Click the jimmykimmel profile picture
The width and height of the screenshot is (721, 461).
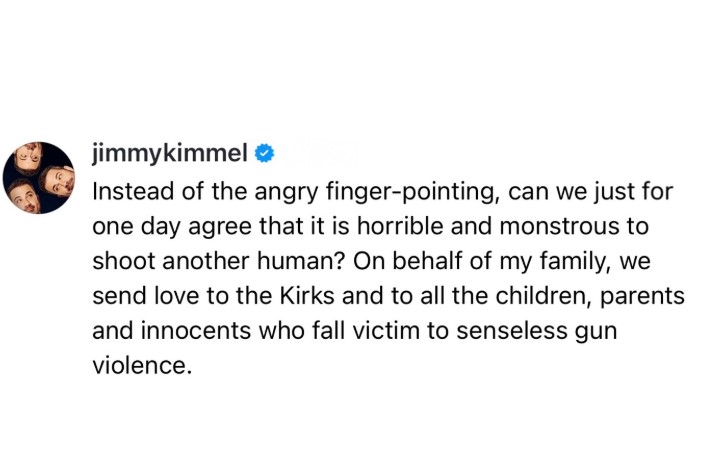[39, 177]
